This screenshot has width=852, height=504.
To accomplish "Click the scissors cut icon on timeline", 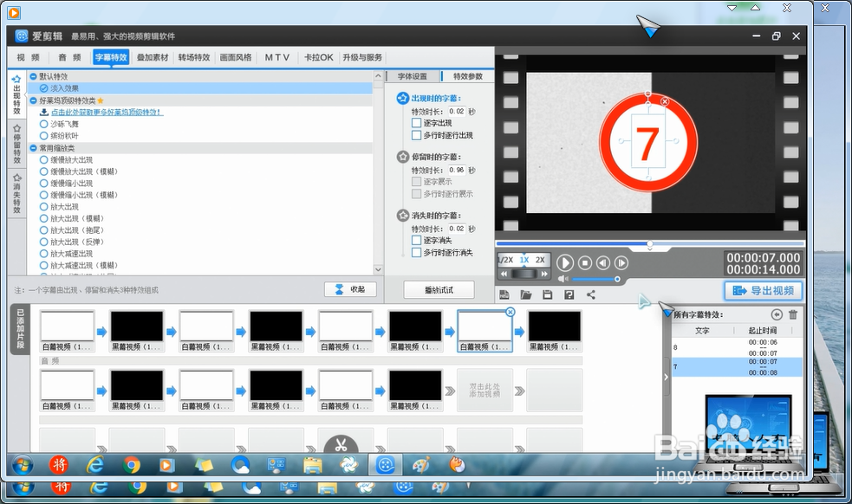I will pos(341,446).
